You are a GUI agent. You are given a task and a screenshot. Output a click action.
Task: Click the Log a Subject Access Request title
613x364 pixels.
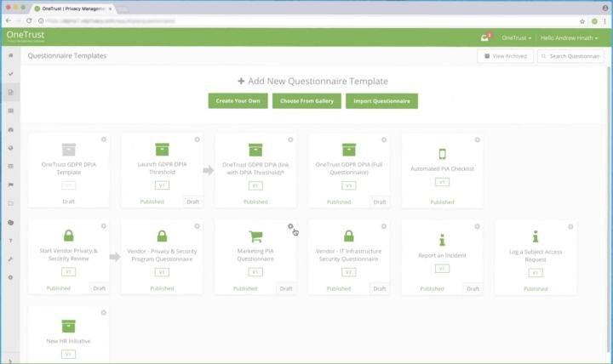[x=536, y=255]
